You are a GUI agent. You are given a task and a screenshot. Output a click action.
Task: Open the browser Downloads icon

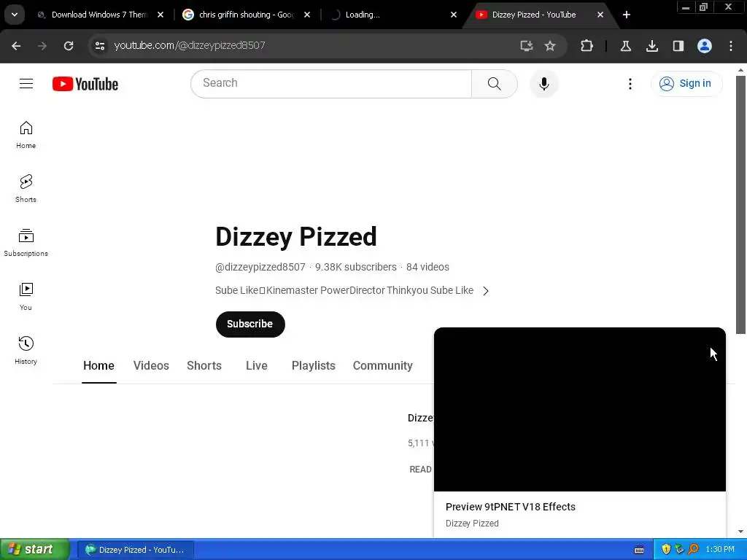click(x=651, y=46)
